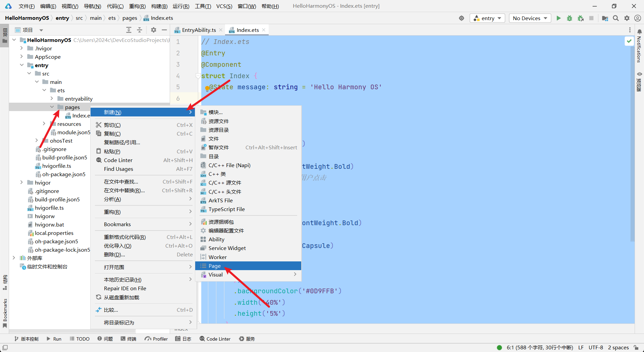Open the user account avatar icon
The image size is (644, 352).
point(638,18)
